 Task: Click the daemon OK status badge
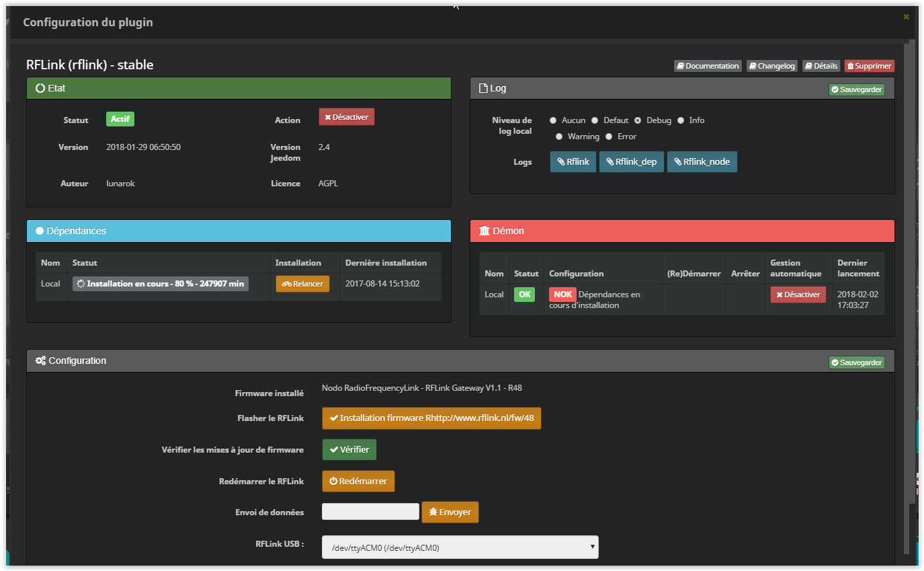tap(524, 294)
